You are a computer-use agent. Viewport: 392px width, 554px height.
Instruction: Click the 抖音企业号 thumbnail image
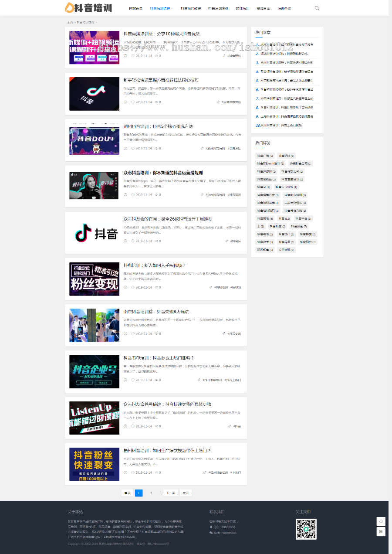pyautogui.click(x=94, y=372)
